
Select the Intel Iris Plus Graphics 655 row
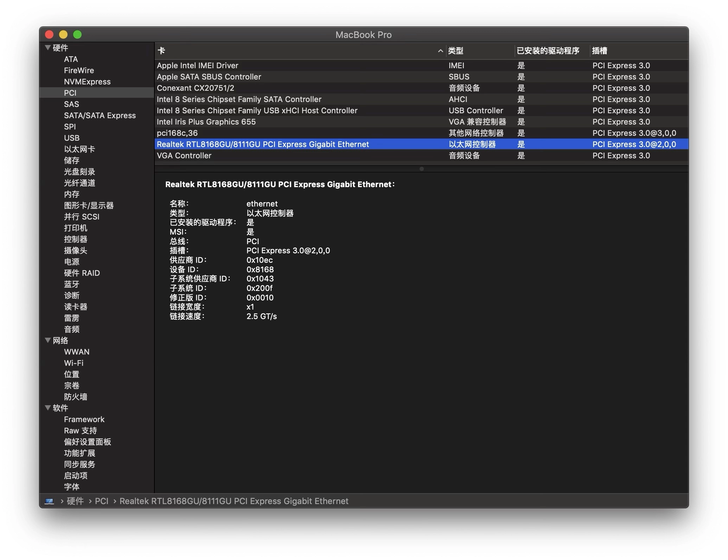coord(421,122)
